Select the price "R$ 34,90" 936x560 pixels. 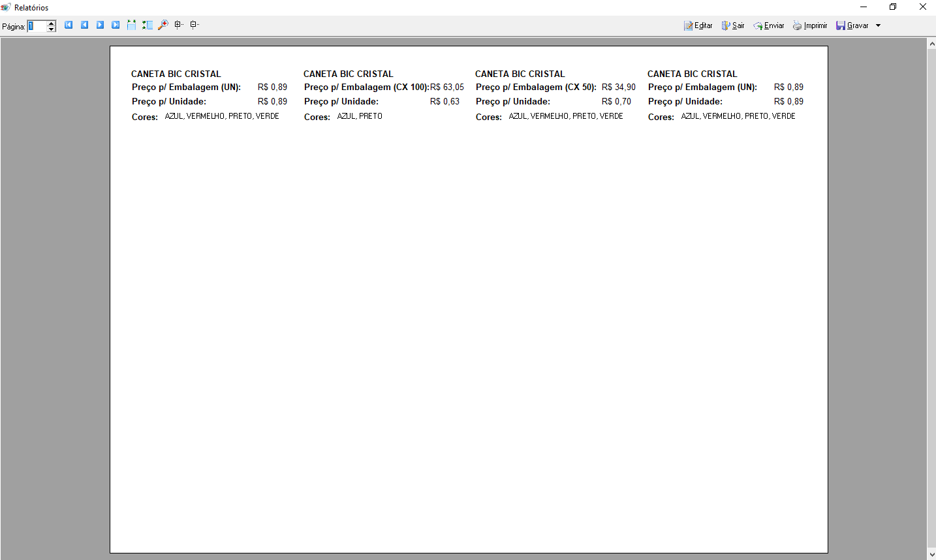(619, 87)
